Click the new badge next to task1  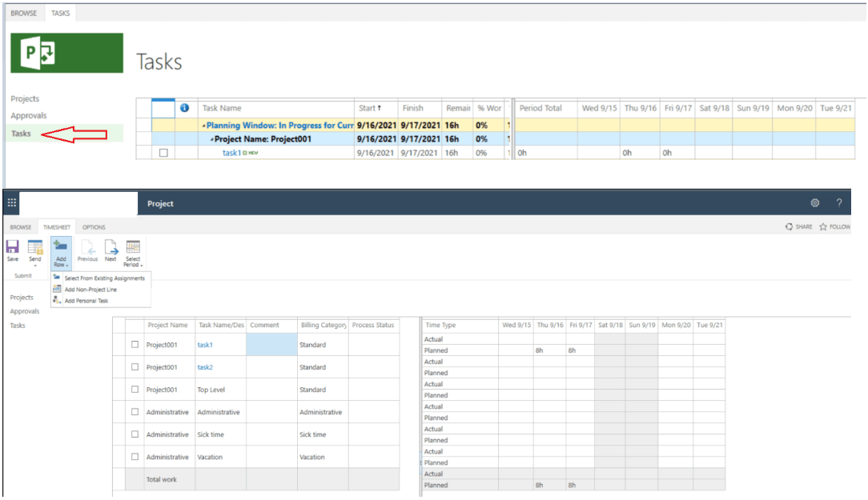[x=251, y=153]
